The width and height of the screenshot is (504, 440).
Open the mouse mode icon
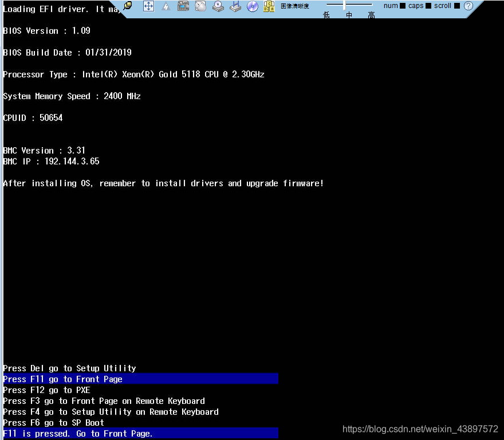tap(200, 6)
